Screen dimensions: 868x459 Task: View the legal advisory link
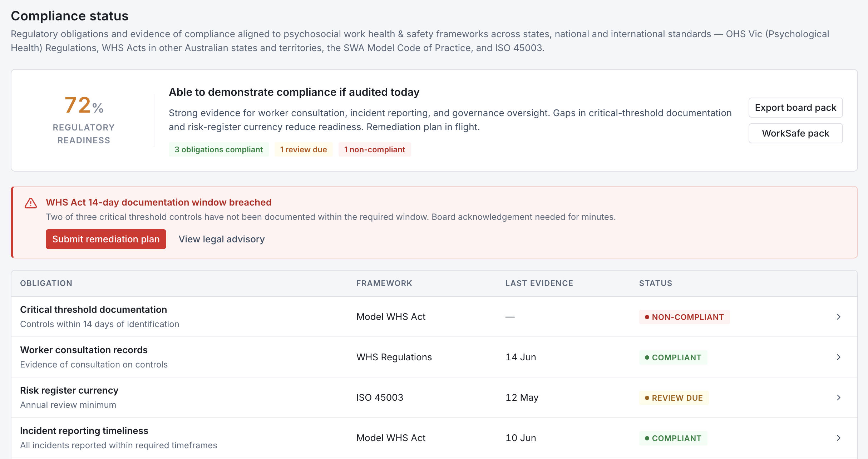[222, 239]
